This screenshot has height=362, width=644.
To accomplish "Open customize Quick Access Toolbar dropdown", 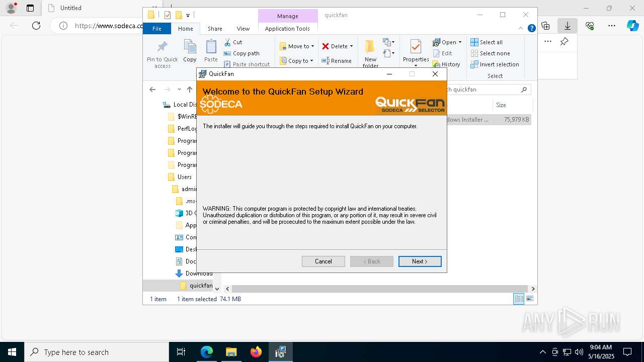I will tap(188, 16).
